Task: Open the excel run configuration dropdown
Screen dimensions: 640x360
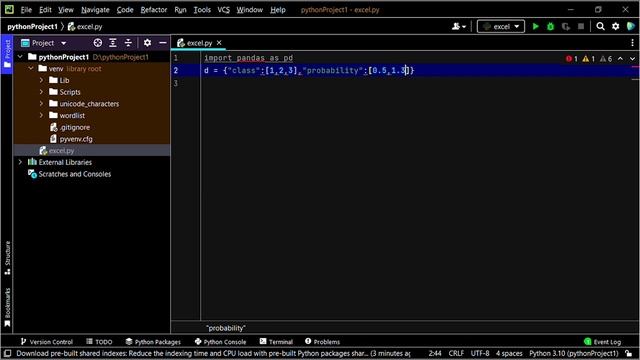Action: pyautogui.click(x=501, y=27)
